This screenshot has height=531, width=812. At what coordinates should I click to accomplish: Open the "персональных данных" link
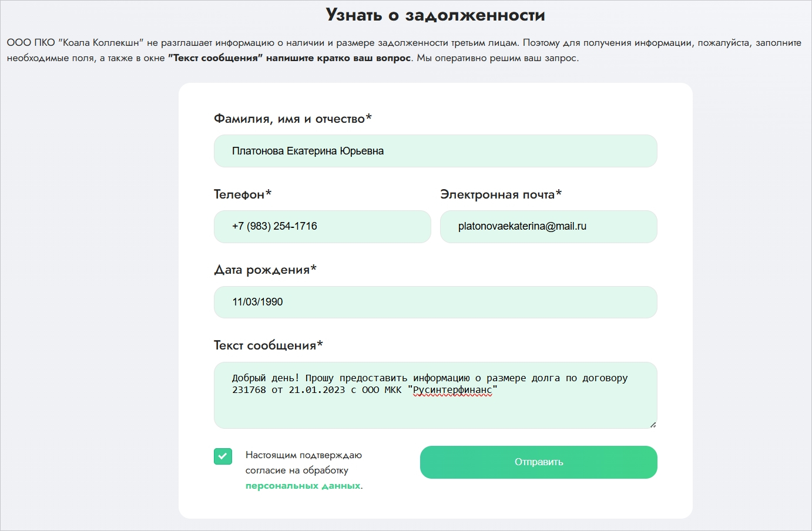click(303, 486)
